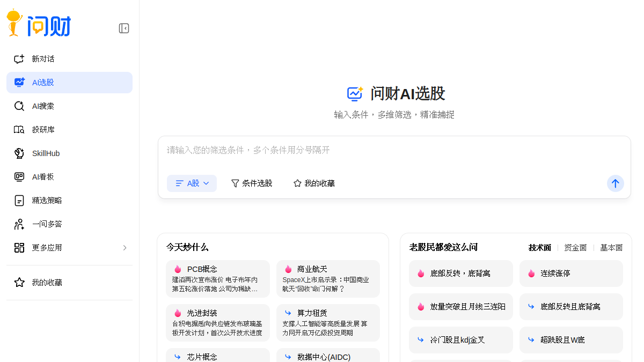Click the blue send arrow button
Screen dimensions: 644x362
click(x=616, y=183)
